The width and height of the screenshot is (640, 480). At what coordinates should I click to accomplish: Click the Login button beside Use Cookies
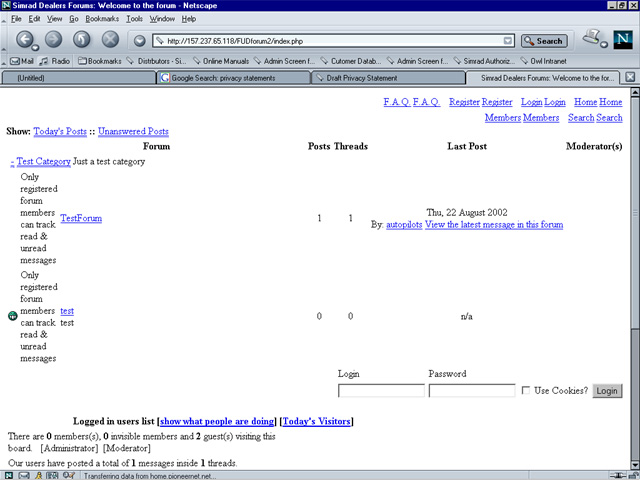(607, 391)
